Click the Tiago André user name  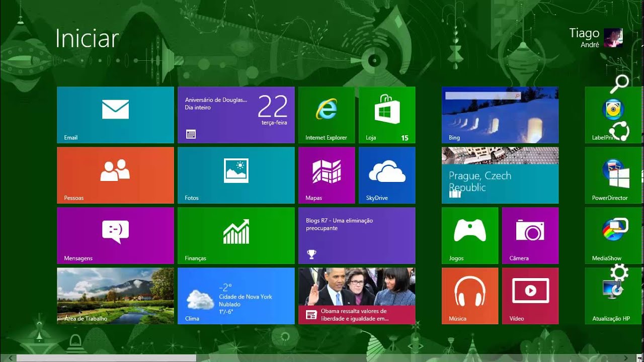coord(584,38)
